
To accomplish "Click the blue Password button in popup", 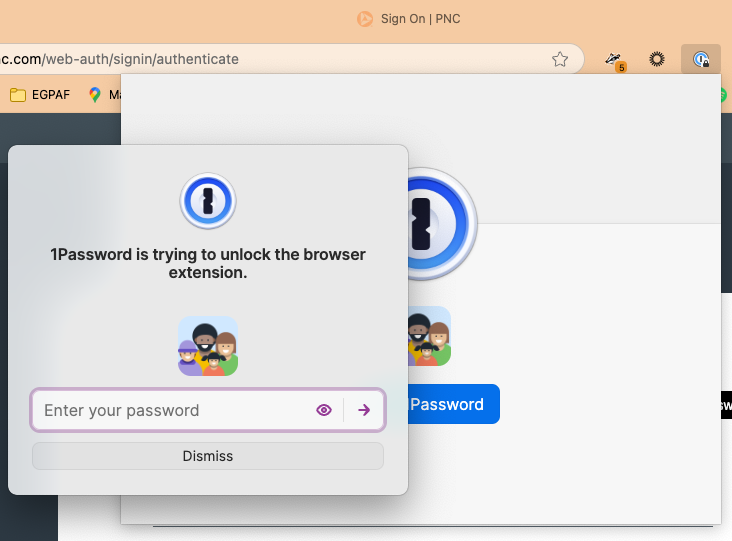I will [x=452, y=404].
